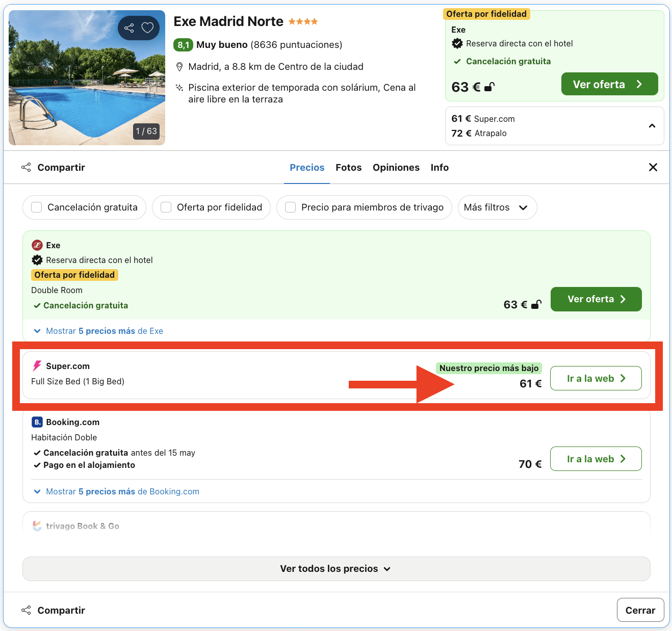Open the Más filtros dropdown

[497, 207]
